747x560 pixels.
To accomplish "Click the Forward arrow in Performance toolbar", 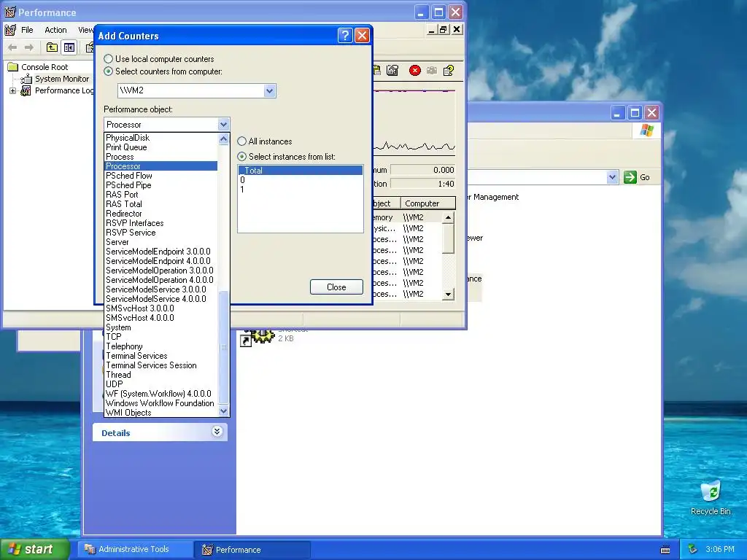I will point(29,47).
